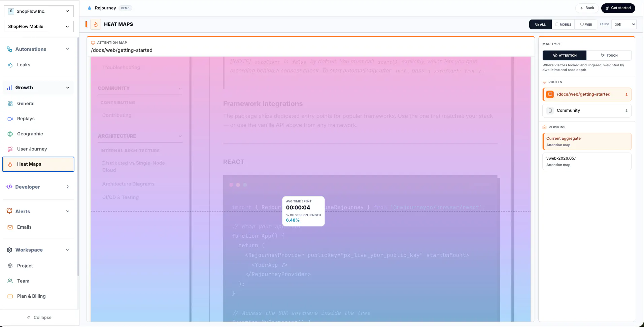Click the 6.48% session length value
This screenshot has width=644, height=327.
293,220
